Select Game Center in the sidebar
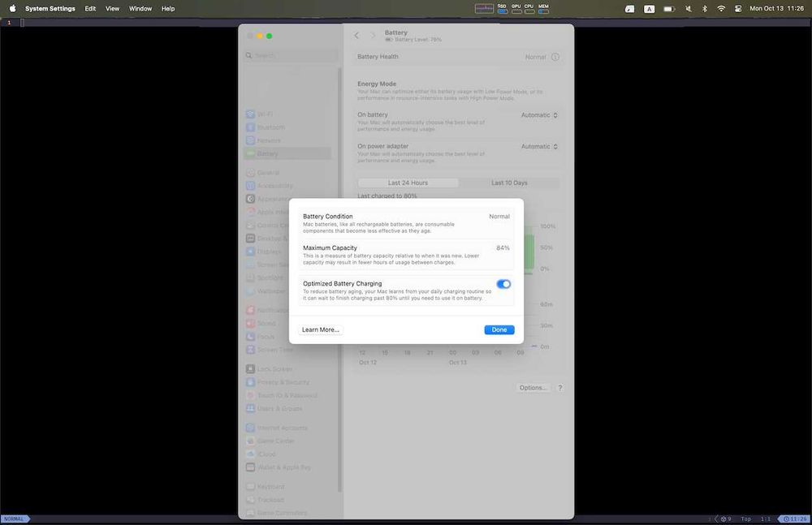The height and width of the screenshot is (525, 812). coord(287,441)
